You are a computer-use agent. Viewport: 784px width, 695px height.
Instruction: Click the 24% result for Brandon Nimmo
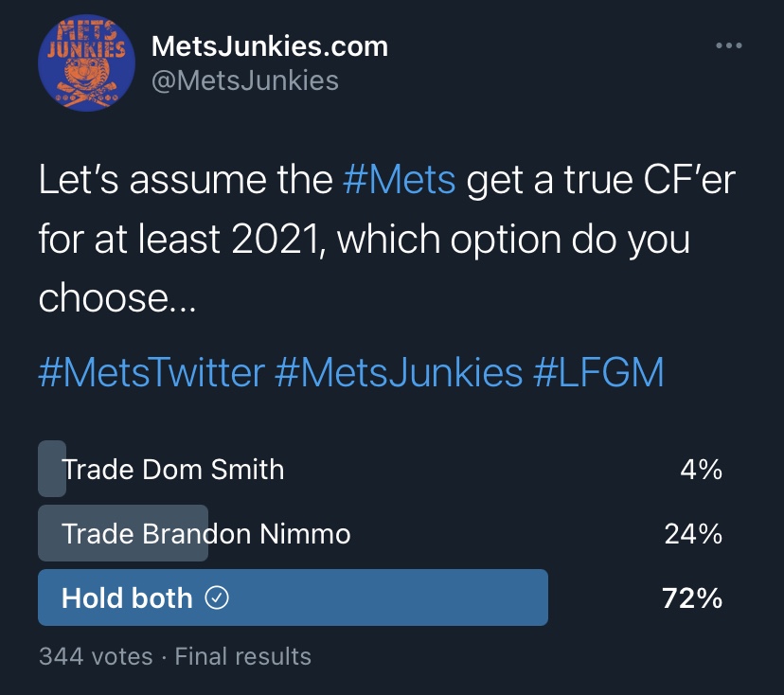tap(693, 534)
